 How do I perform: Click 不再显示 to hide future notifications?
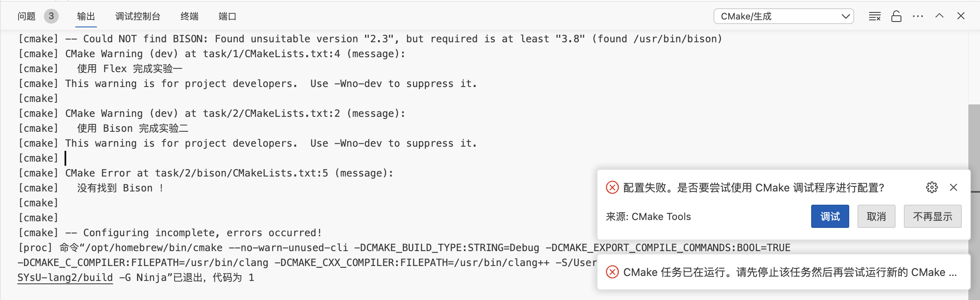[x=932, y=216]
